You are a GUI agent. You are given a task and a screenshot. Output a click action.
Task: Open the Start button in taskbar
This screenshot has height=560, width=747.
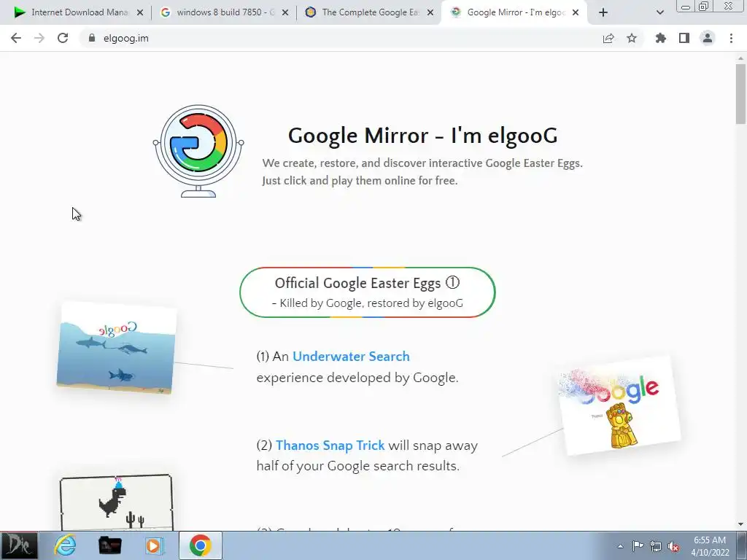click(18, 545)
